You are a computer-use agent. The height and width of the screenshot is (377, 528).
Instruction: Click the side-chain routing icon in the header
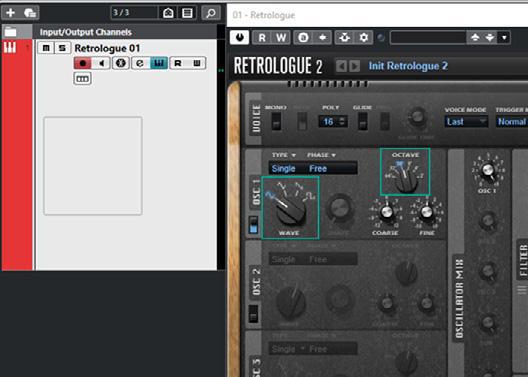pyautogui.click(x=344, y=37)
